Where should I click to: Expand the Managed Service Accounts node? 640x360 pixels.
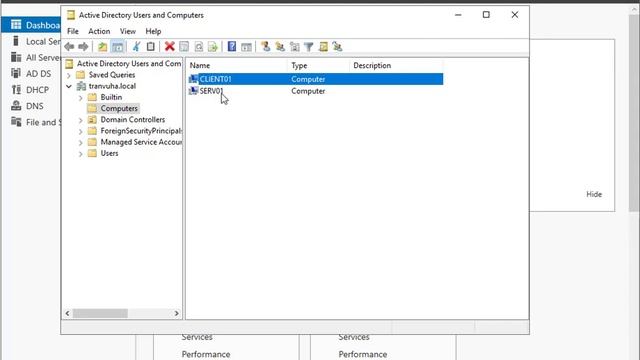80,142
